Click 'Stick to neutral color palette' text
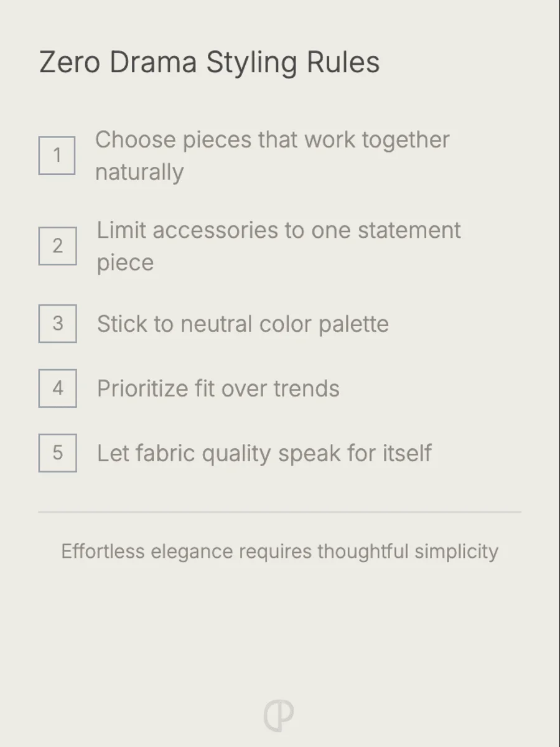 point(243,324)
